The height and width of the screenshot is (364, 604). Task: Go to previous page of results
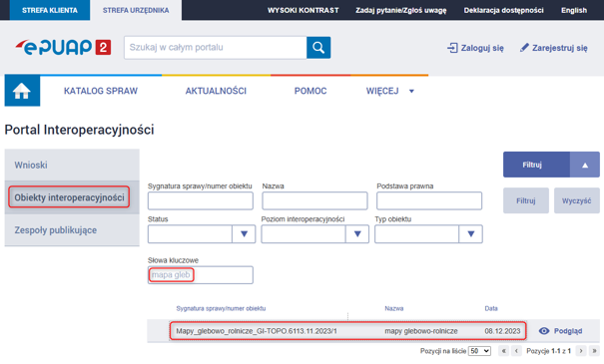point(516,351)
